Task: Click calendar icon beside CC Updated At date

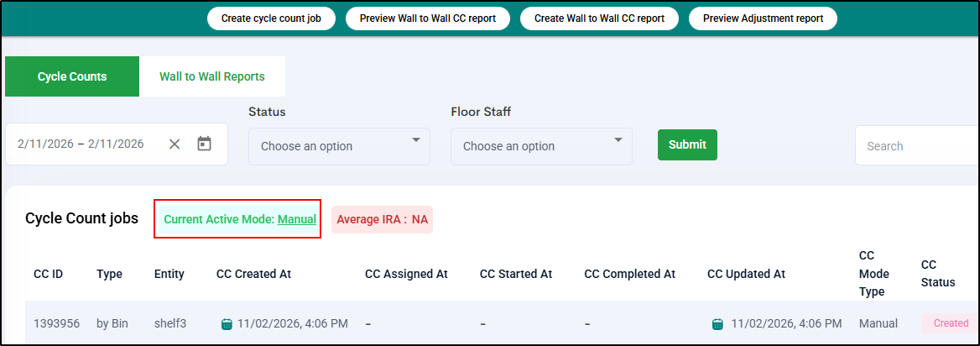Action: tap(719, 323)
